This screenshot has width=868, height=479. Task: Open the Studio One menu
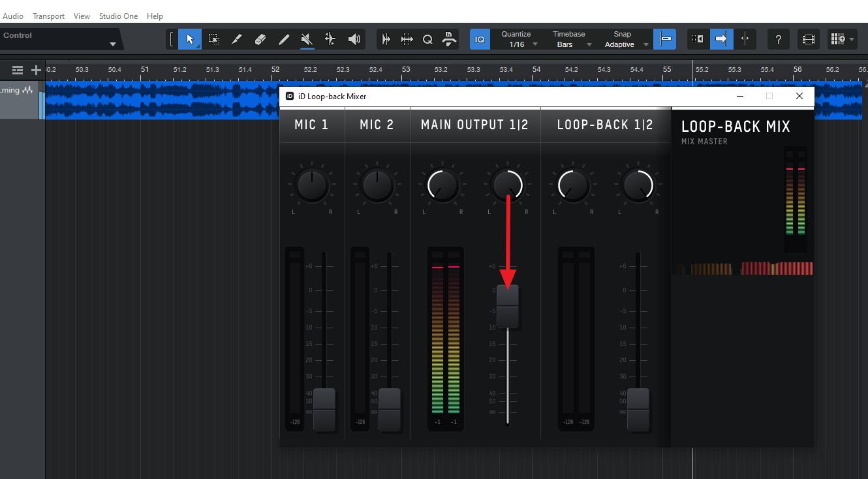(118, 16)
